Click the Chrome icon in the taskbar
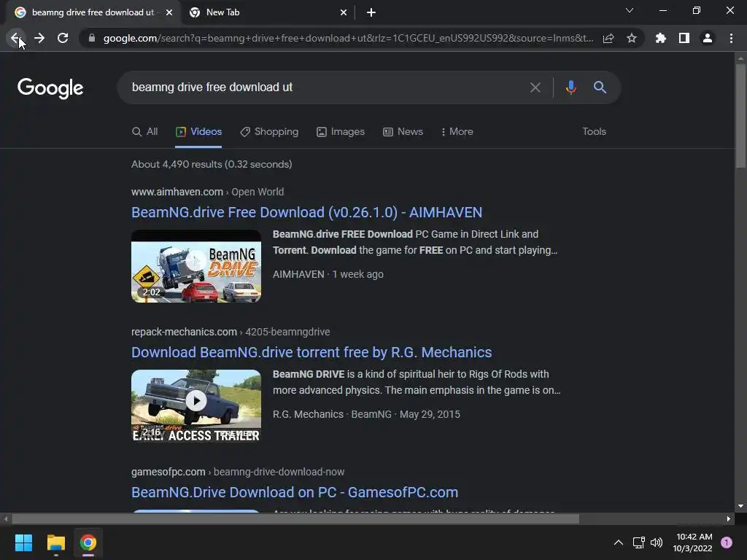 click(88, 542)
